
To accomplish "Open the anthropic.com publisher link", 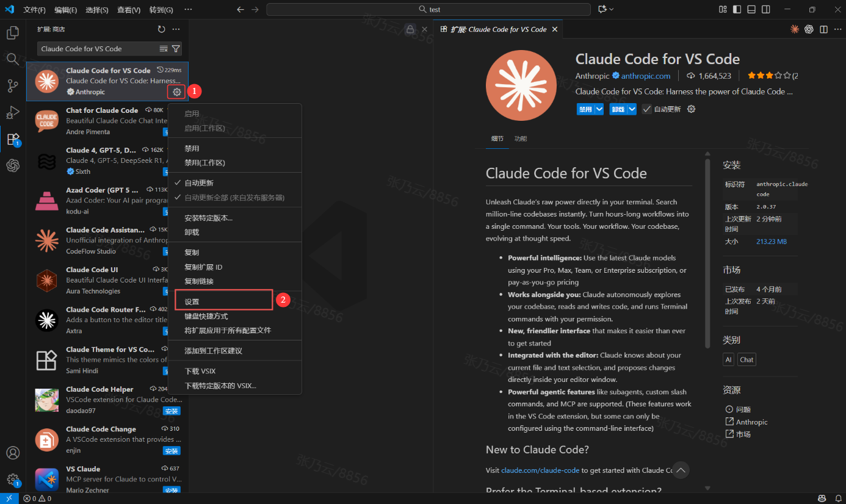I will tap(646, 76).
